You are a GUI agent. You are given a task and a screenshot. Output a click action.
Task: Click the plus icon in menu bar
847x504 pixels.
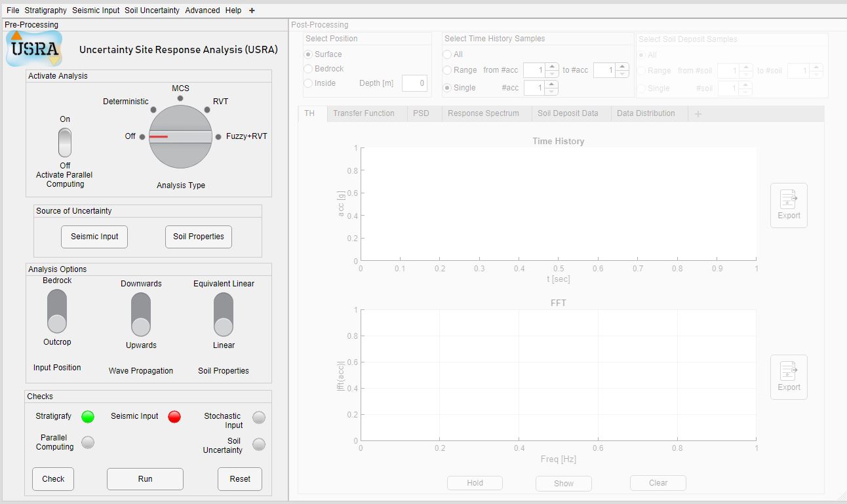coord(252,10)
